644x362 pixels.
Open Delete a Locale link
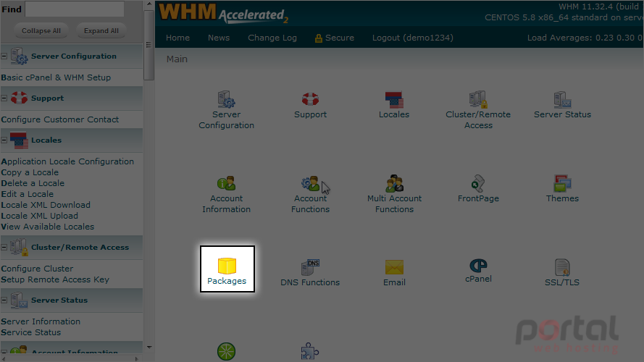[33, 183]
